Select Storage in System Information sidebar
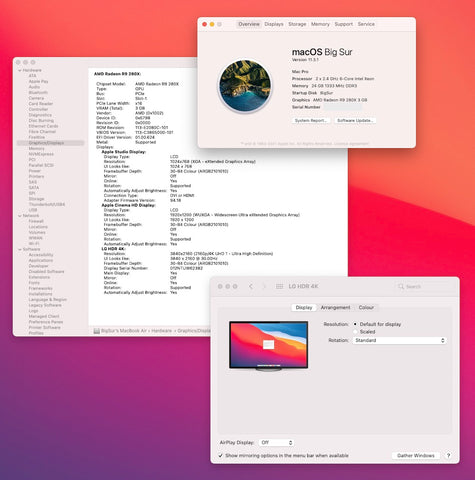475x480 pixels. [36, 199]
